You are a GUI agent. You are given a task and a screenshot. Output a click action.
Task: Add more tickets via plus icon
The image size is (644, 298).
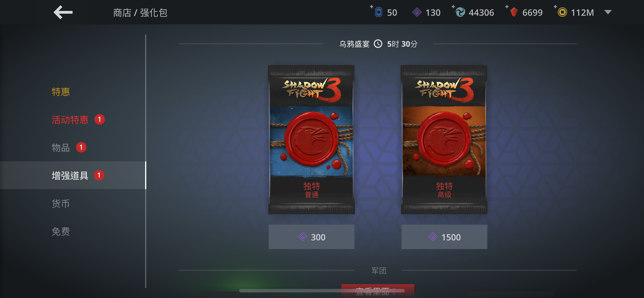coord(372,6)
